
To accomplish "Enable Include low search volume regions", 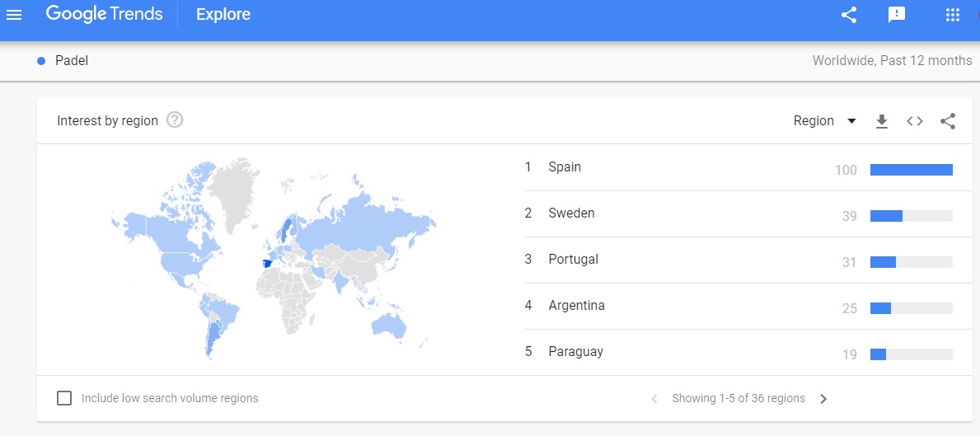I will tap(63, 398).
